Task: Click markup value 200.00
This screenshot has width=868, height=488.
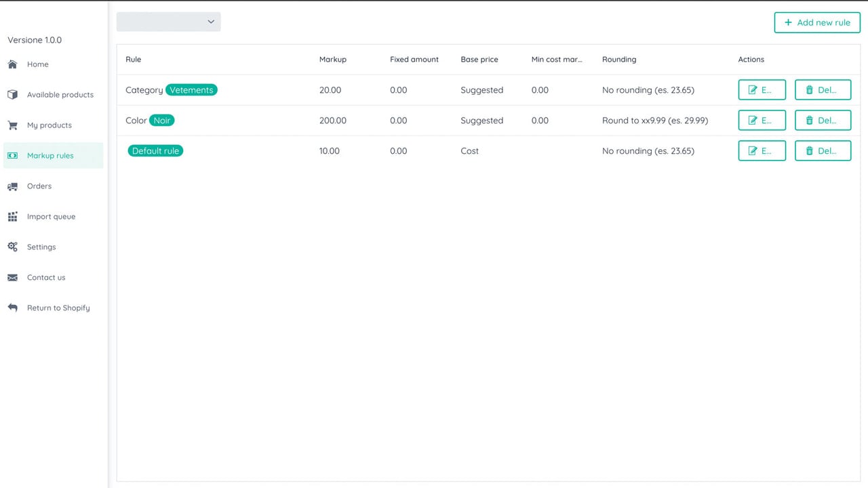Action: coord(333,121)
